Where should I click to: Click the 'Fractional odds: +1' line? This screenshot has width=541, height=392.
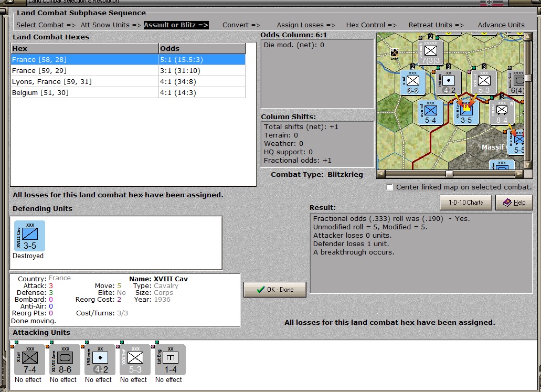point(298,161)
